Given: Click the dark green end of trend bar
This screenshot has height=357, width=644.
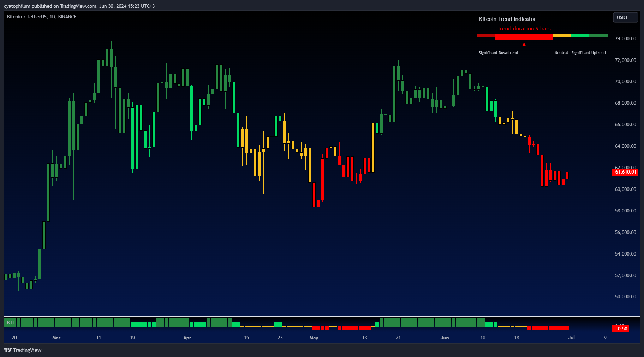Looking at the screenshot, I should point(598,35).
